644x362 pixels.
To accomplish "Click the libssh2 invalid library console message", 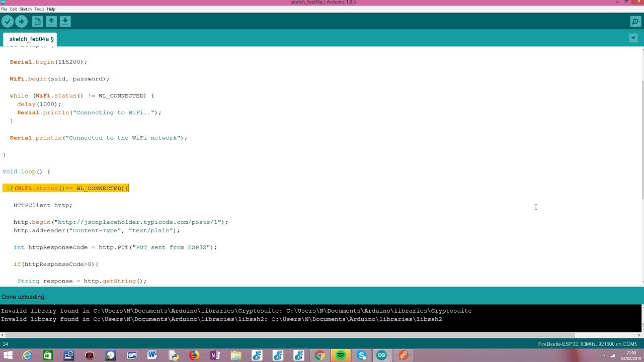I will (x=221, y=319).
